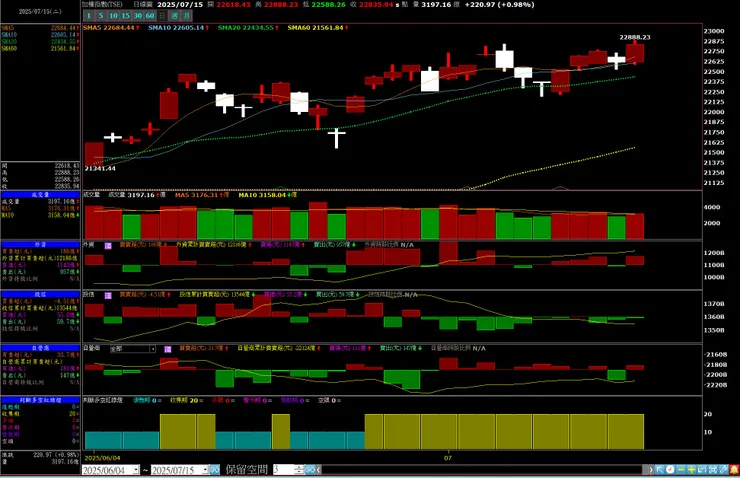Click the sidebar date 2025/07/15(二)

40,11
